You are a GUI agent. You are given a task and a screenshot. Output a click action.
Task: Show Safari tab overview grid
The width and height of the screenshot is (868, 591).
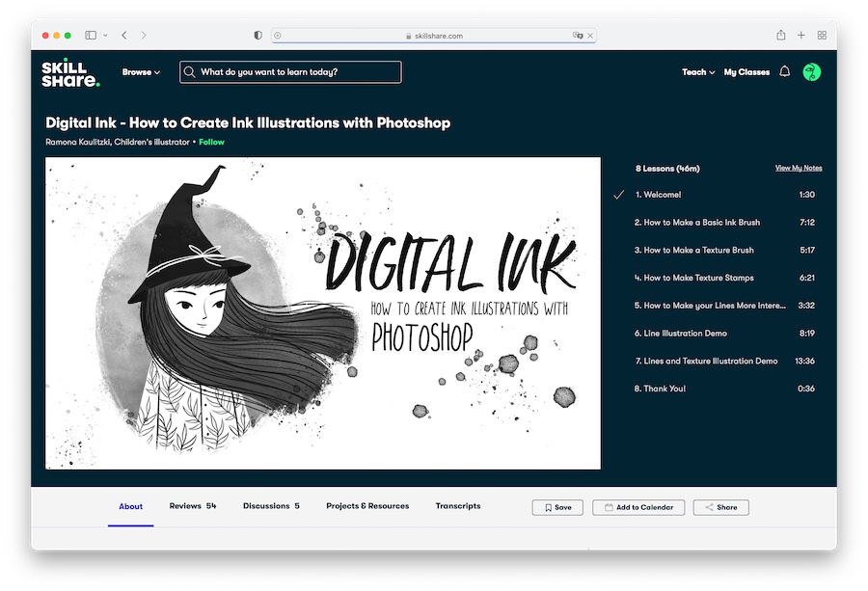pos(822,35)
